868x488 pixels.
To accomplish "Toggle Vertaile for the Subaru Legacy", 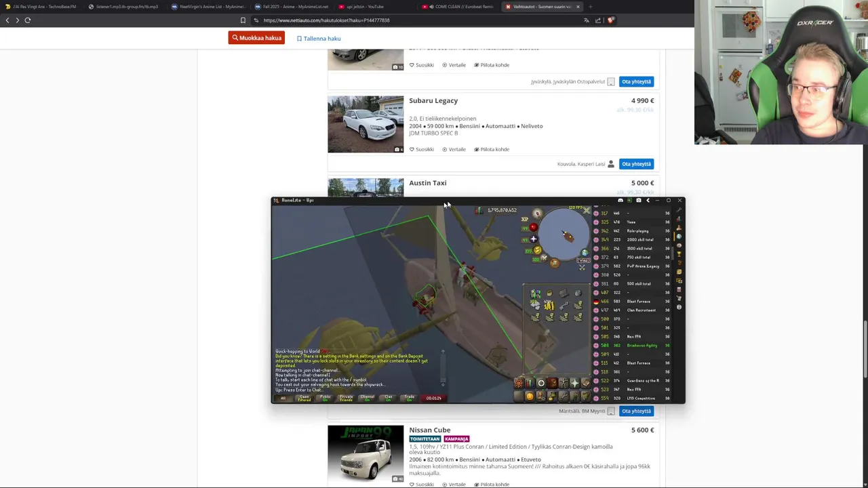I will click(x=454, y=149).
